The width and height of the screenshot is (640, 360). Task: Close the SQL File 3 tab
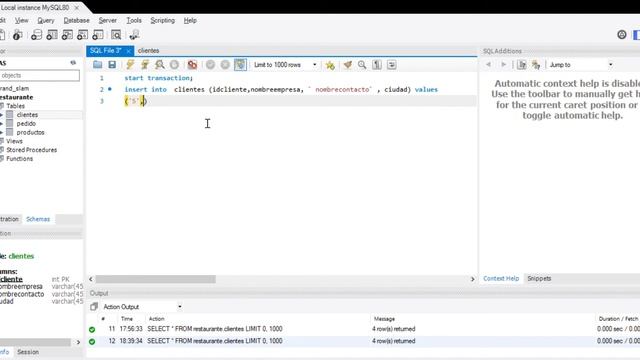pos(128,51)
